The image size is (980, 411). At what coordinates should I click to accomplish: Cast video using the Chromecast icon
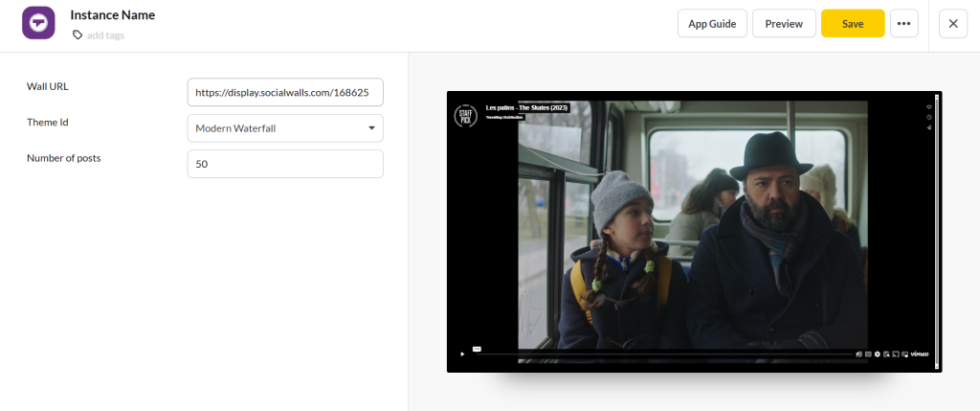pyautogui.click(x=896, y=354)
